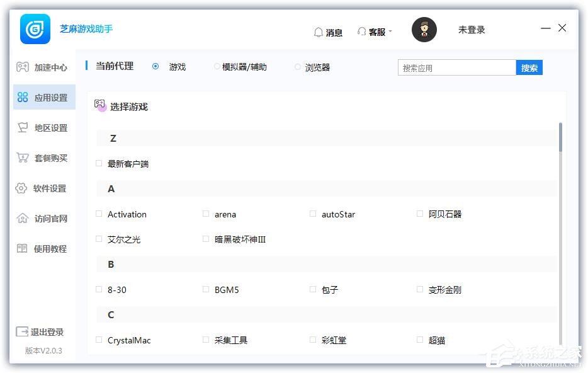Click the user avatar profile picture
Screen dimensions: 588x373
pyautogui.click(x=424, y=30)
